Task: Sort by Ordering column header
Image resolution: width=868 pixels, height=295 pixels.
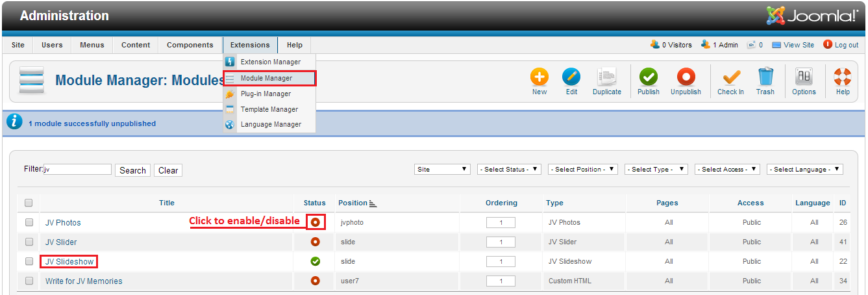Action: tap(501, 203)
